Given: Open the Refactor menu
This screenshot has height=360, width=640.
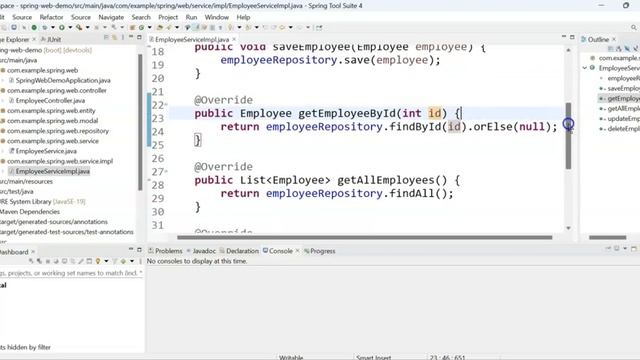Looking at the screenshot, I should (x=51, y=17).
